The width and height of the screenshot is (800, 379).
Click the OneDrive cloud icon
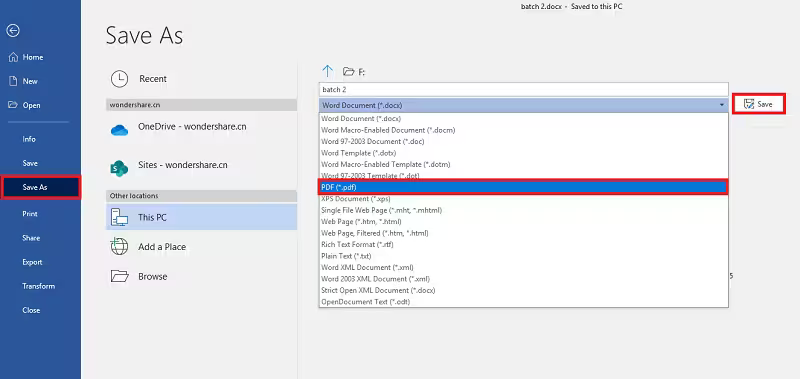[x=119, y=131]
